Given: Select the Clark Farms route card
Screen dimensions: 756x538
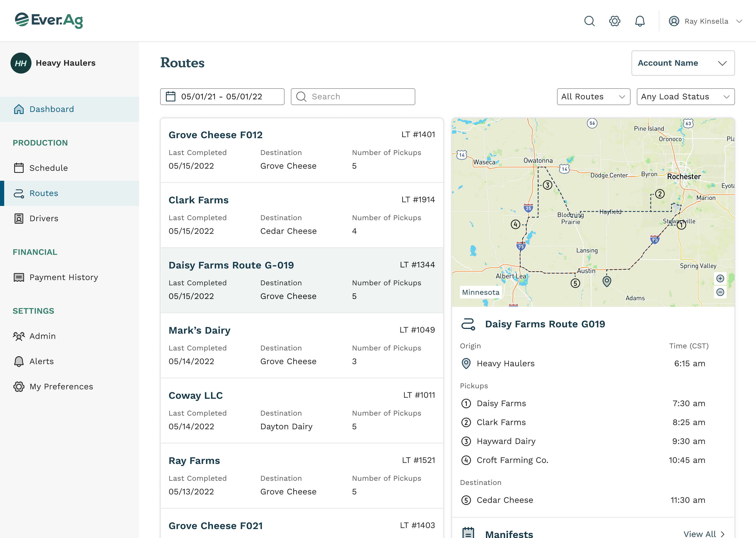Looking at the screenshot, I should [x=302, y=215].
